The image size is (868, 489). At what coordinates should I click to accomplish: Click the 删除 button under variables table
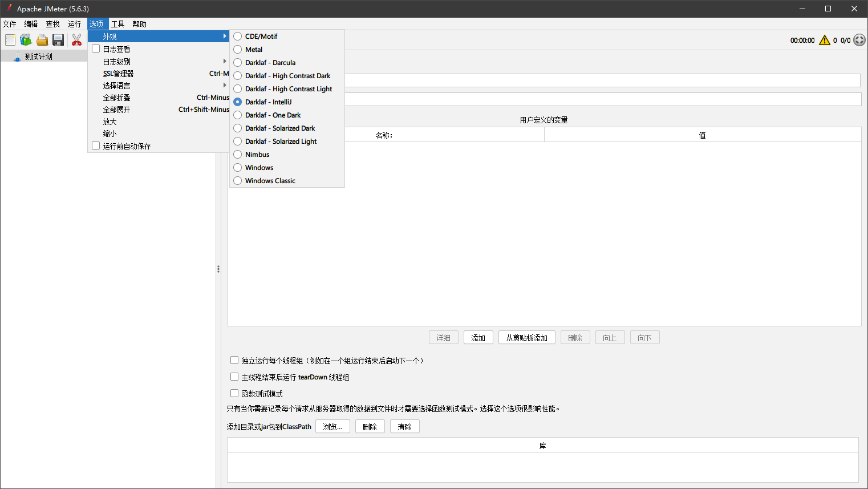(x=575, y=338)
